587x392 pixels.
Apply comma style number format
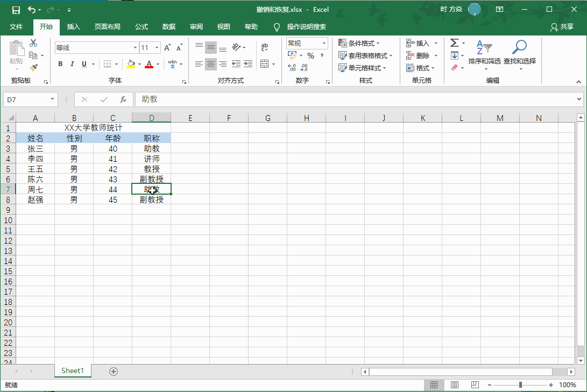(322, 56)
